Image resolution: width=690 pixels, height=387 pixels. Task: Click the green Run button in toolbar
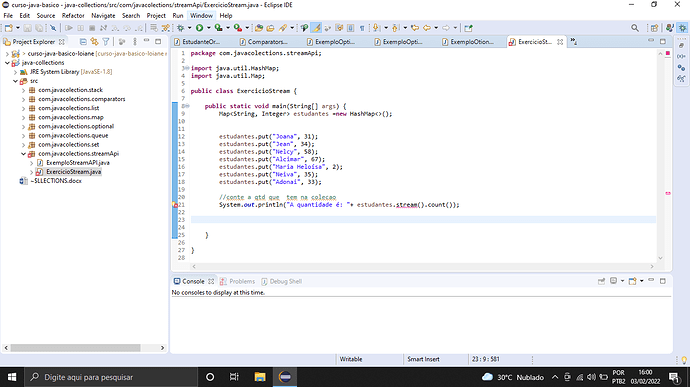click(199, 28)
